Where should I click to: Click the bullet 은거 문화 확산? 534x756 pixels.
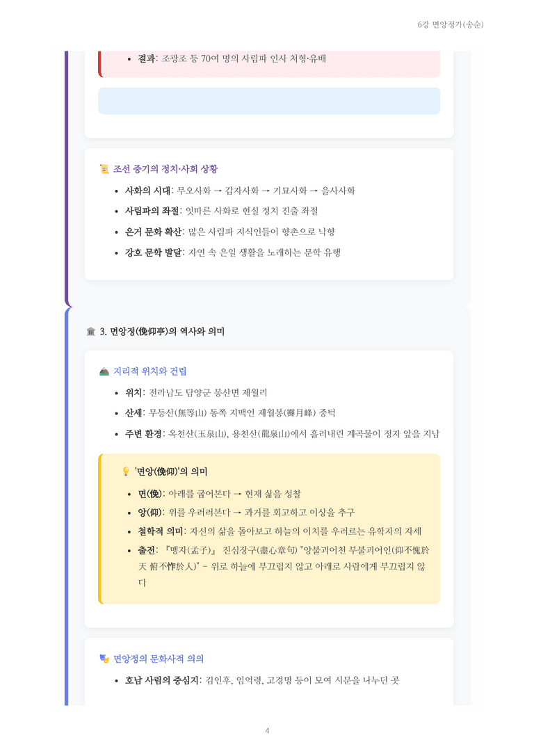point(230,232)
